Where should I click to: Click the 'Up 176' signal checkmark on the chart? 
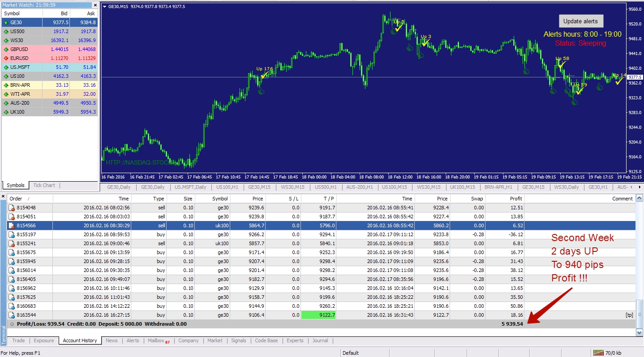point(263,76)
